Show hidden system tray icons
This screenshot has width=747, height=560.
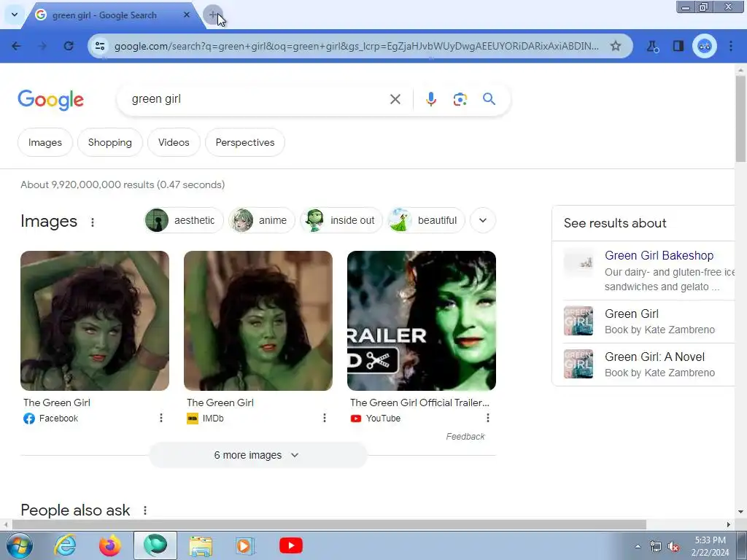pos(638,546)
